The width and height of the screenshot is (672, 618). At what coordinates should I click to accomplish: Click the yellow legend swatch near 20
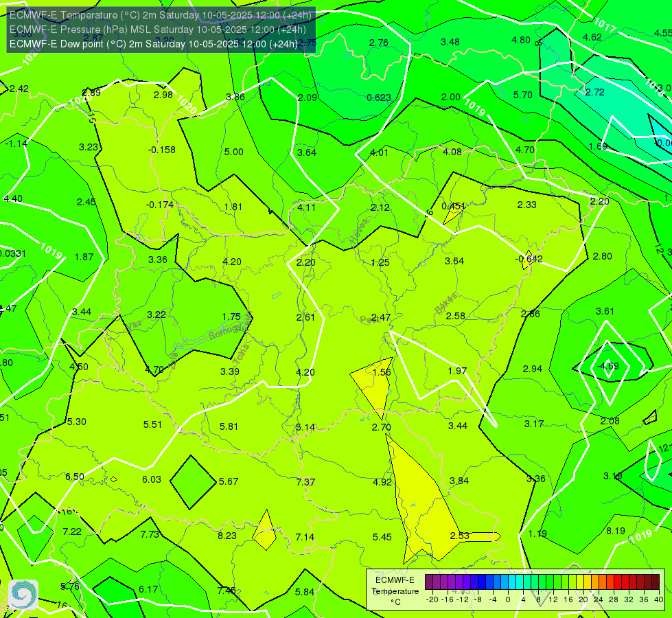(580, 582)
